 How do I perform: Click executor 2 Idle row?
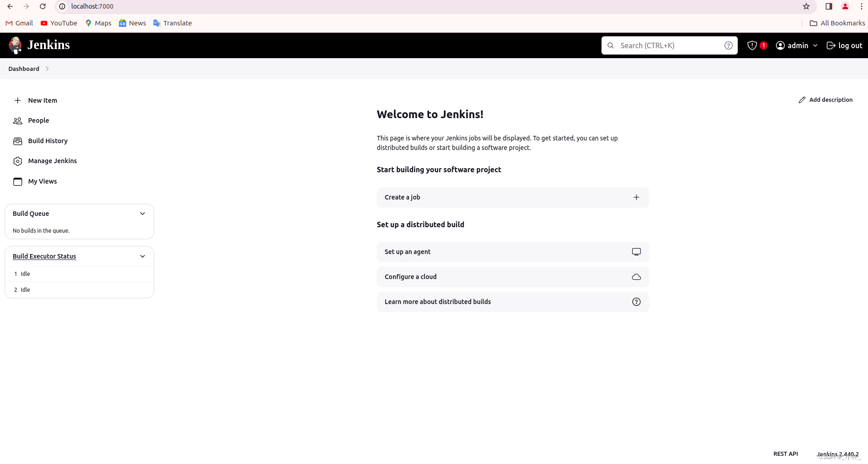pyautogui.click(x=79, y=290)
